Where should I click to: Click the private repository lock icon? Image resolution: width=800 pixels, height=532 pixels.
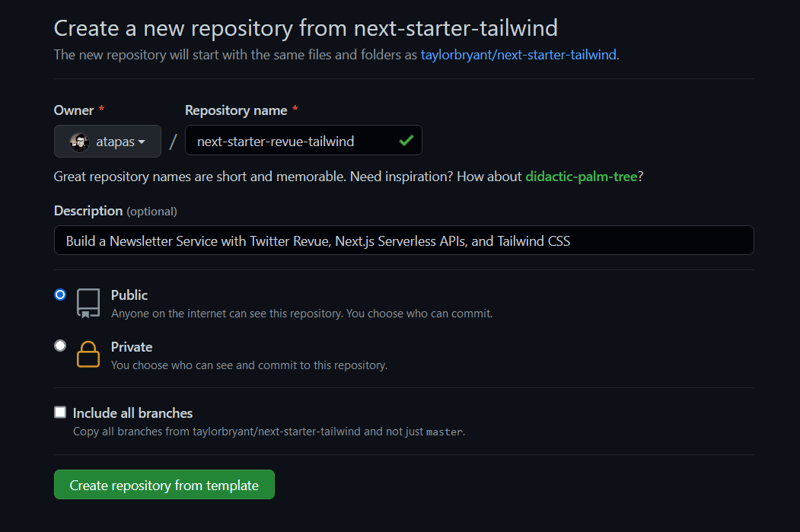88,354
